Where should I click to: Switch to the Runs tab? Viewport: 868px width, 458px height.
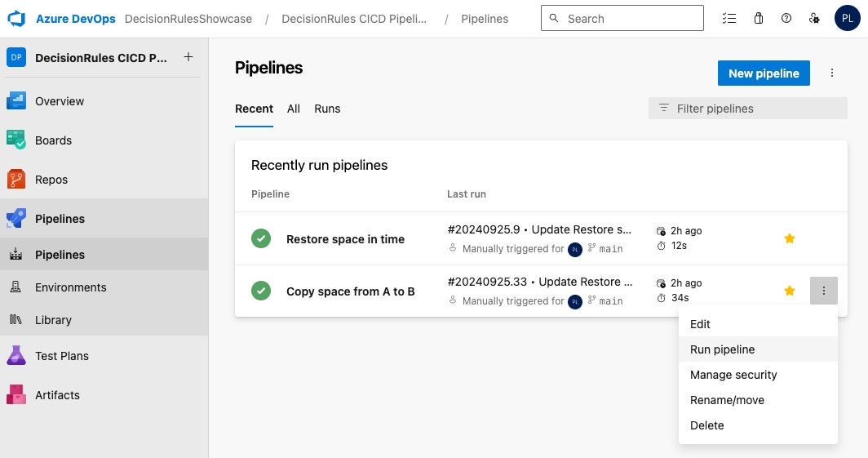click(327, 109)
